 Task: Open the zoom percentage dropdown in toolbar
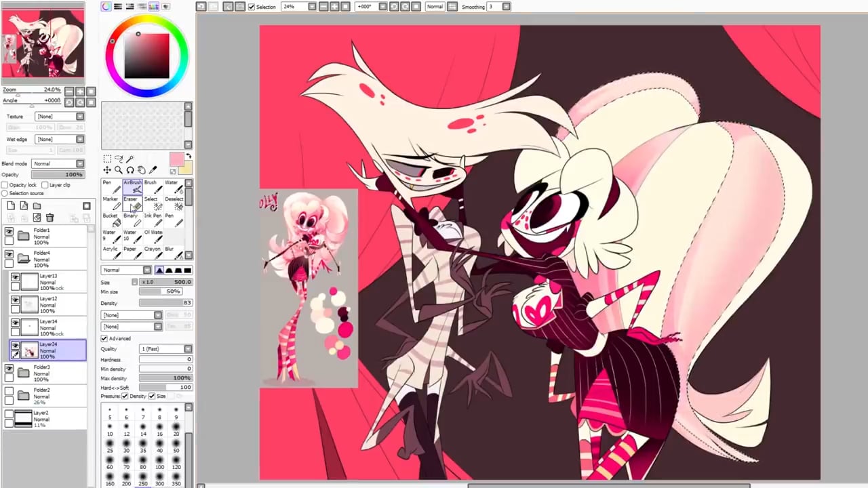tap(298, 7)
